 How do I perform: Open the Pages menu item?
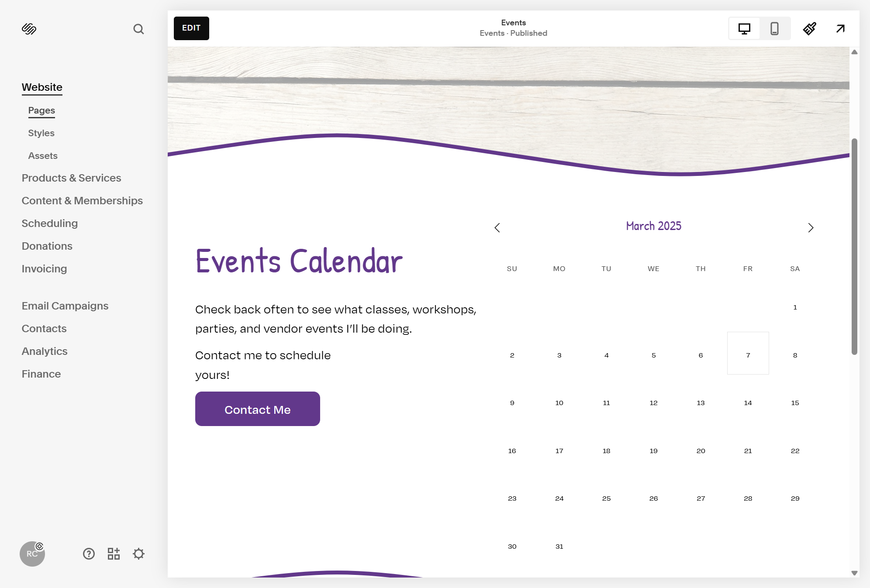click(x=41, y=110)
